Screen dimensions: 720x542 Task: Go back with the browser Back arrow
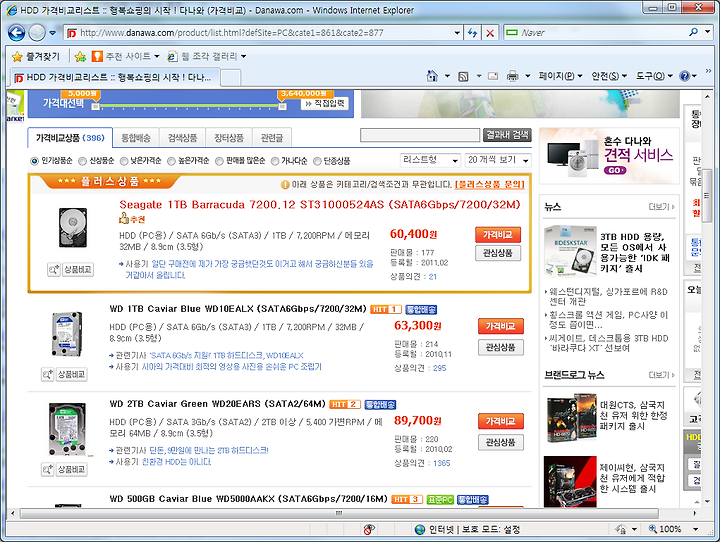click(17, 33)
